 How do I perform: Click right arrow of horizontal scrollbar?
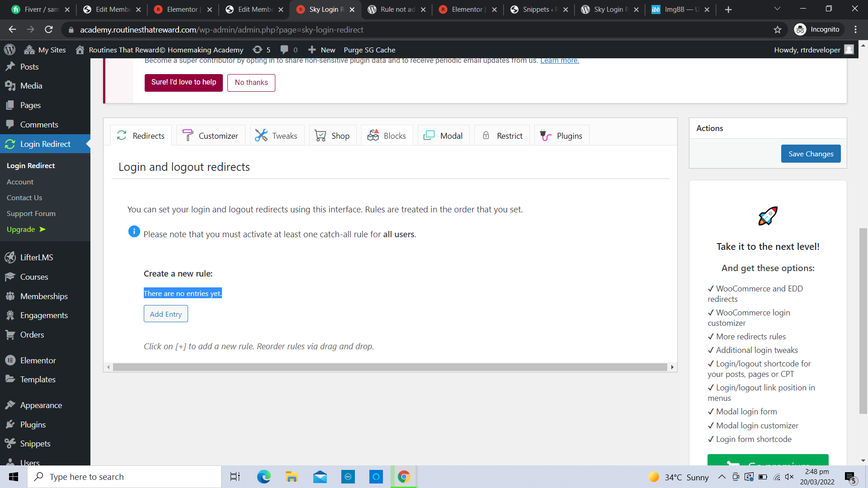pos(672,367)
